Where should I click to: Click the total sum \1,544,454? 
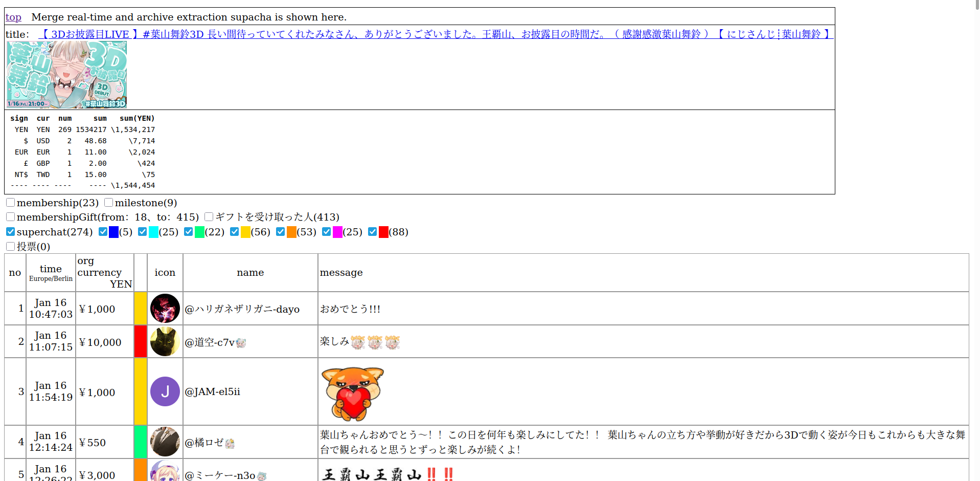tap(133, 186)
